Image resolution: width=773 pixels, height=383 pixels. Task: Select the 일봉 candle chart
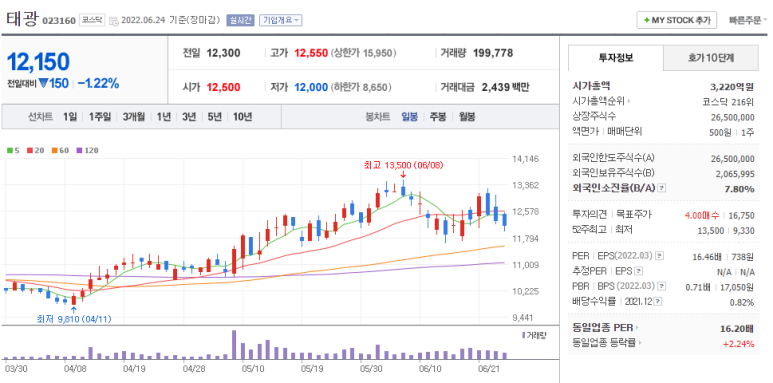410,117
